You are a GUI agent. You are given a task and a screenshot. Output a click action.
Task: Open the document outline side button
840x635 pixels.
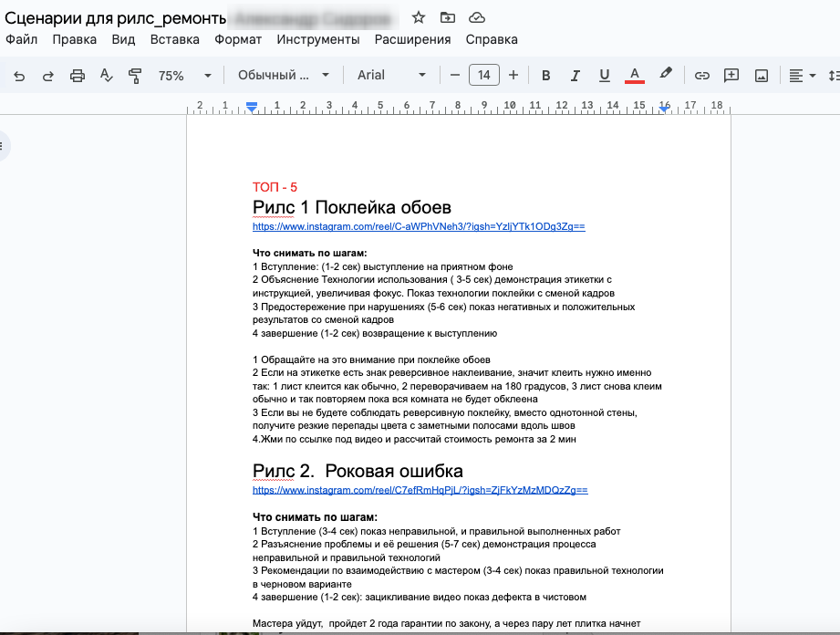point(3,146)
